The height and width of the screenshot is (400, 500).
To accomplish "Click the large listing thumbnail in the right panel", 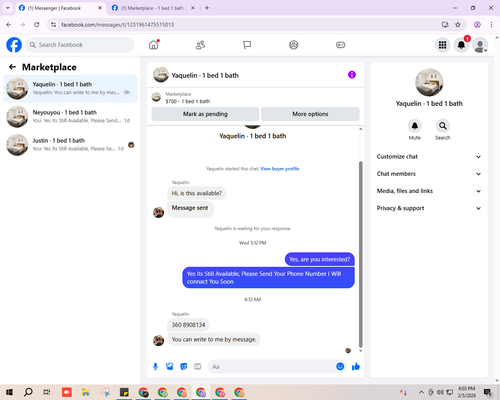I will tap(429, 82).
